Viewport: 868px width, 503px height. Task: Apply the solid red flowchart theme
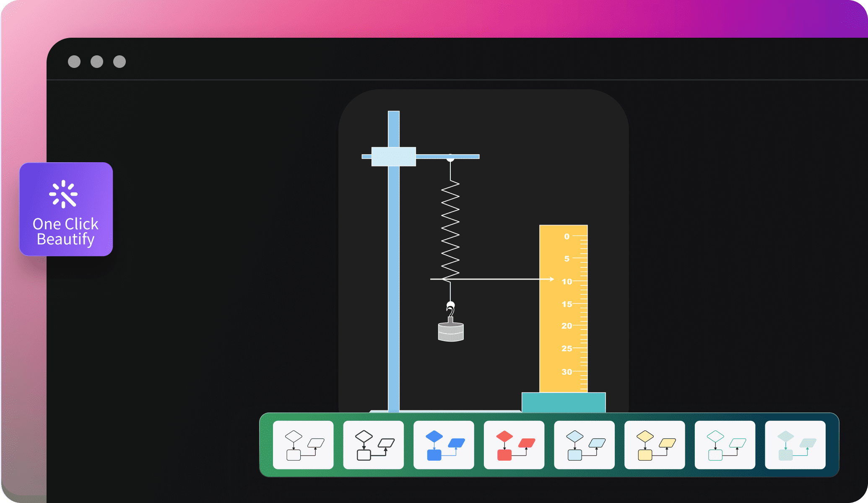pos(514,445)
